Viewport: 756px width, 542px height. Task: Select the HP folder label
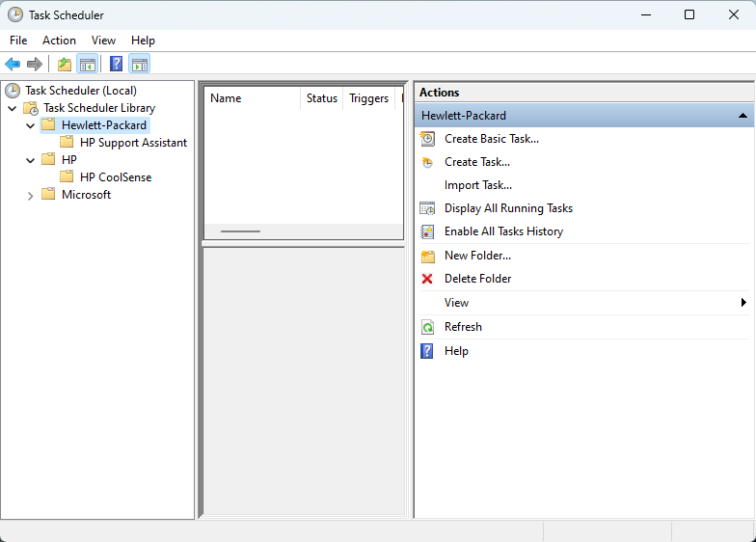coord(69,160)
